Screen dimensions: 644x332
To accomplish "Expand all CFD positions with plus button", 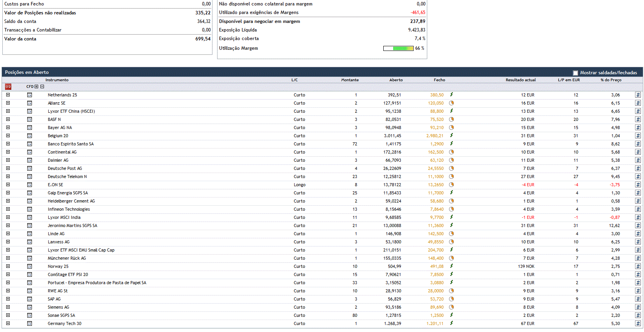I will coord(37,87).
